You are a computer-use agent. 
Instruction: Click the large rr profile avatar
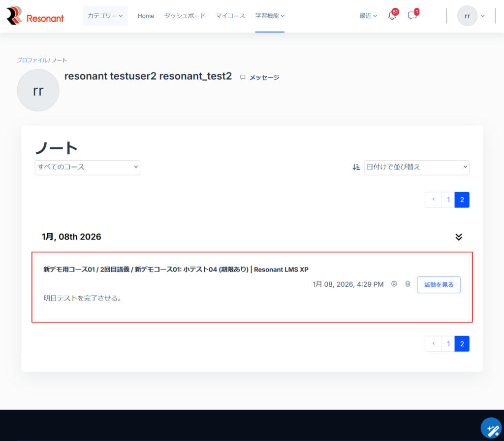click(38, 90)
